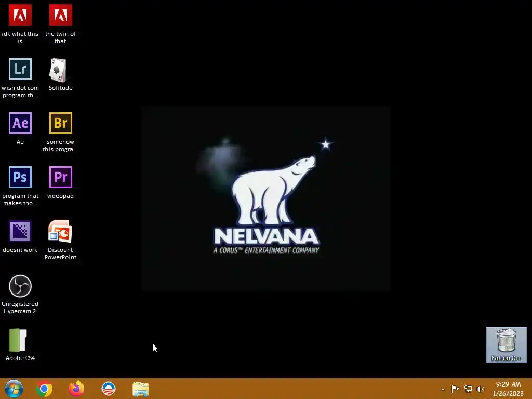The height and width of the screenshot is (399, 532).
Task: Show hidden system tray icons arrow
Action: coord(443,389)
